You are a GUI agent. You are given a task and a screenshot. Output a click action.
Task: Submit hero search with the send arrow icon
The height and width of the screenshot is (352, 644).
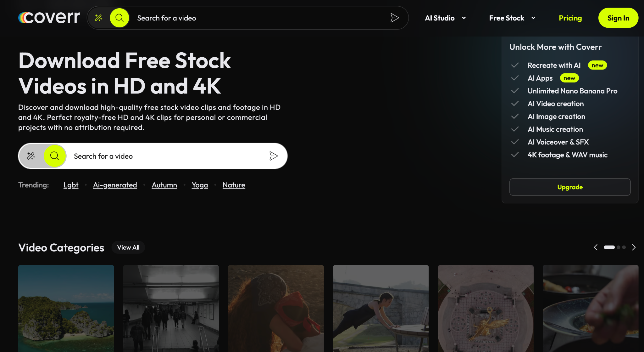pyautogui.click(x=273, y=156)
